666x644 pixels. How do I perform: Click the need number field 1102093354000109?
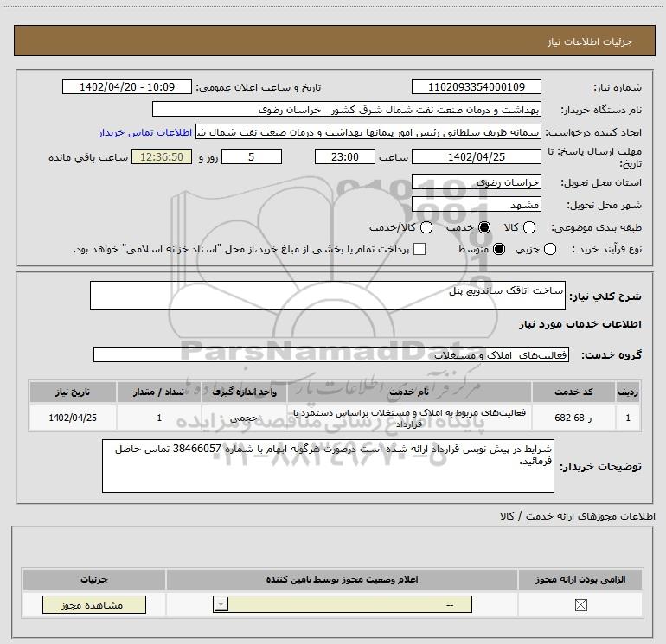click(476, 86)
